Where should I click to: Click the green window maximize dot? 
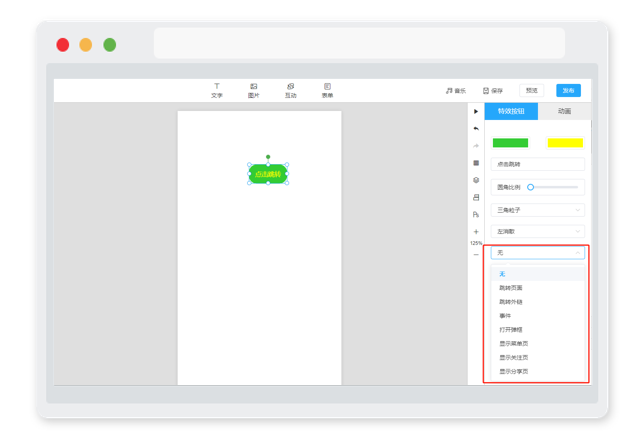point(109,44)
